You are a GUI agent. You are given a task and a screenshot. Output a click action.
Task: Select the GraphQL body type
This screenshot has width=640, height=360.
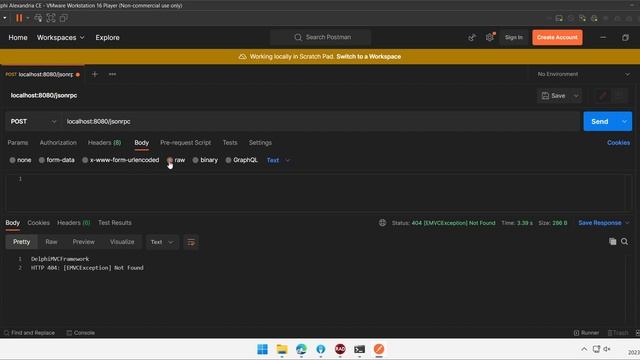click(x=242, y=160)
